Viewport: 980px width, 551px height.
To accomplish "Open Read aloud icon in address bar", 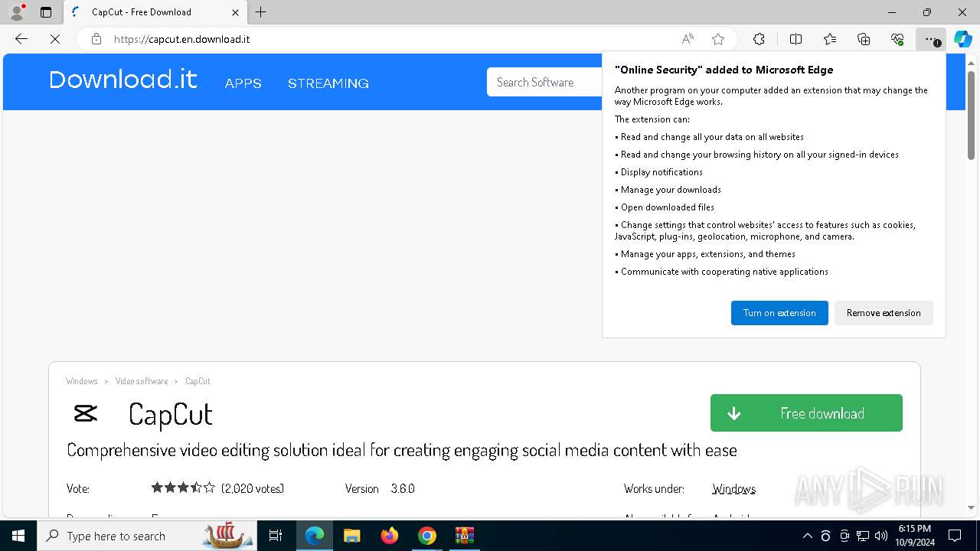I will (x=688, y=39).
